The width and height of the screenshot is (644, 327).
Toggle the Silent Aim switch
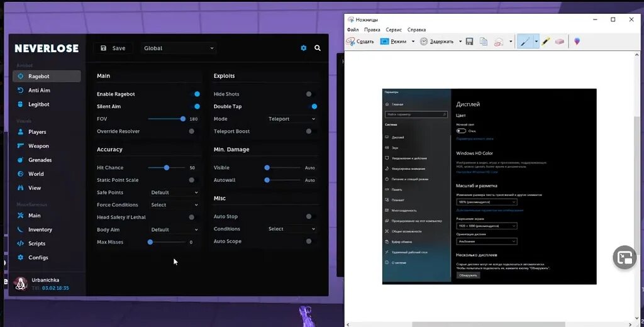click(195, 106)
